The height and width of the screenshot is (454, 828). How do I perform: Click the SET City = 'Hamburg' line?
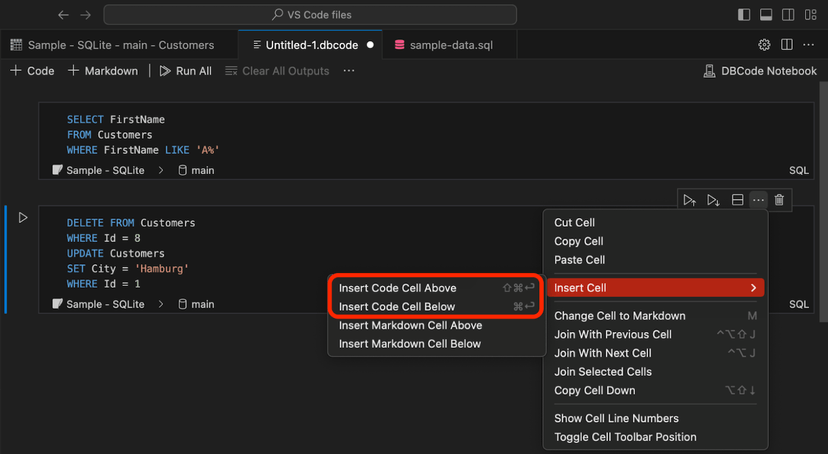(128, 269)
